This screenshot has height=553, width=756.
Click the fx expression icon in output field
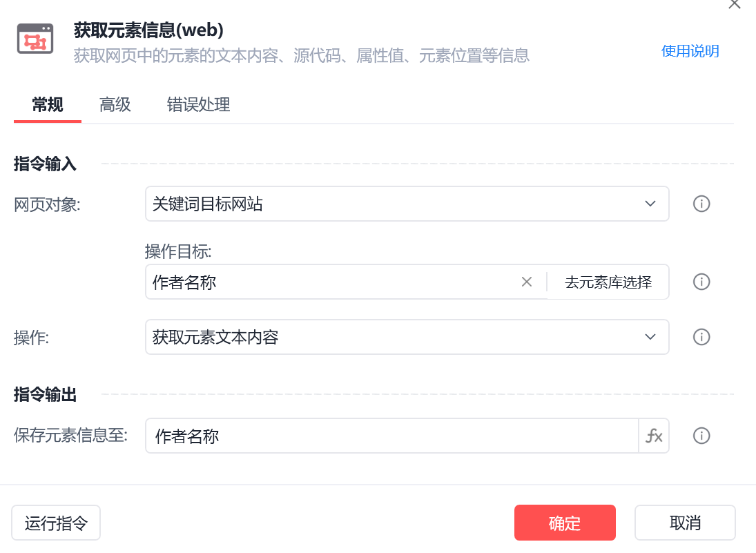point(654,436)
